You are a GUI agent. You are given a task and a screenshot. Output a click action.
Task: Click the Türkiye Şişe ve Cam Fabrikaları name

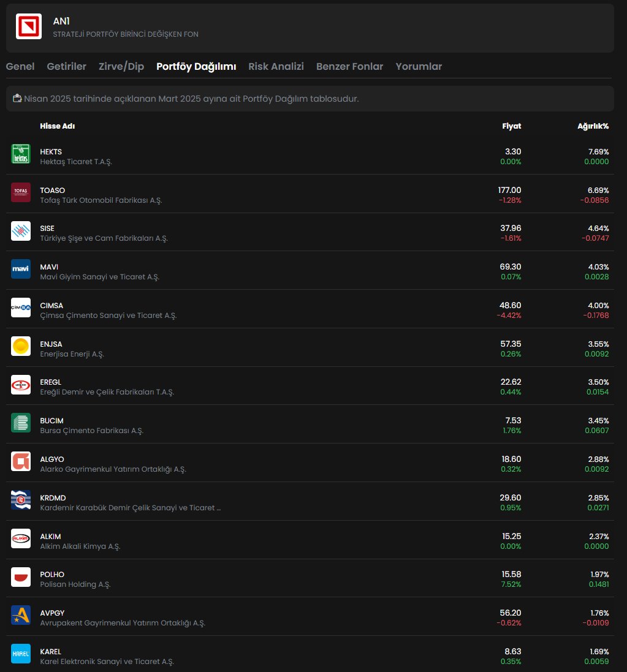(104, 238)
